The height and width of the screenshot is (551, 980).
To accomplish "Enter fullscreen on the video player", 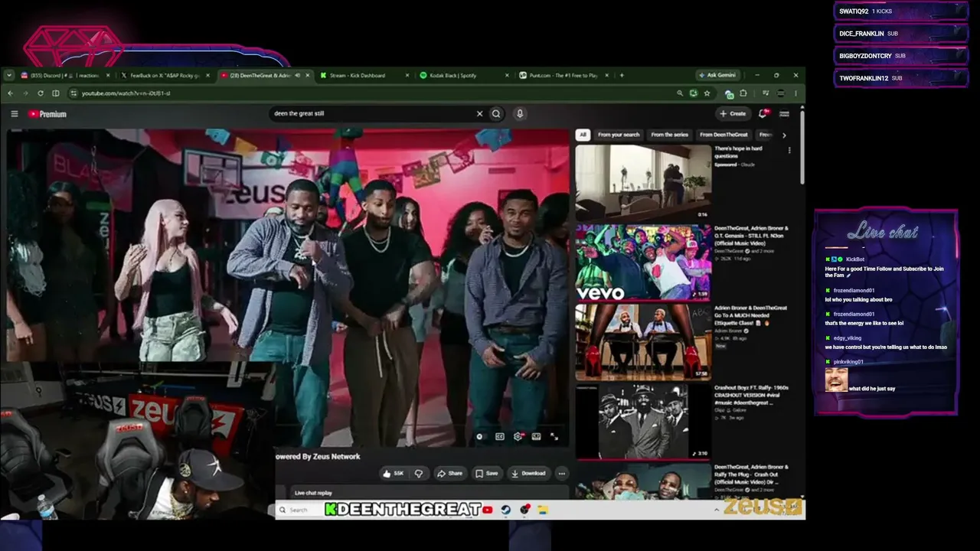I will tap(554, 436).
